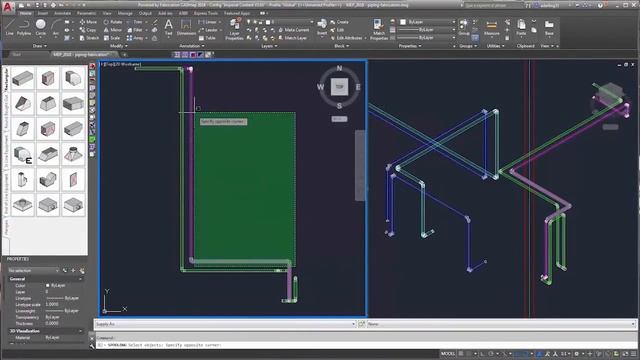The height and width of the screenshot is (360, 640).
Task: Click the Move command
Action: click(x=88, y=22)
